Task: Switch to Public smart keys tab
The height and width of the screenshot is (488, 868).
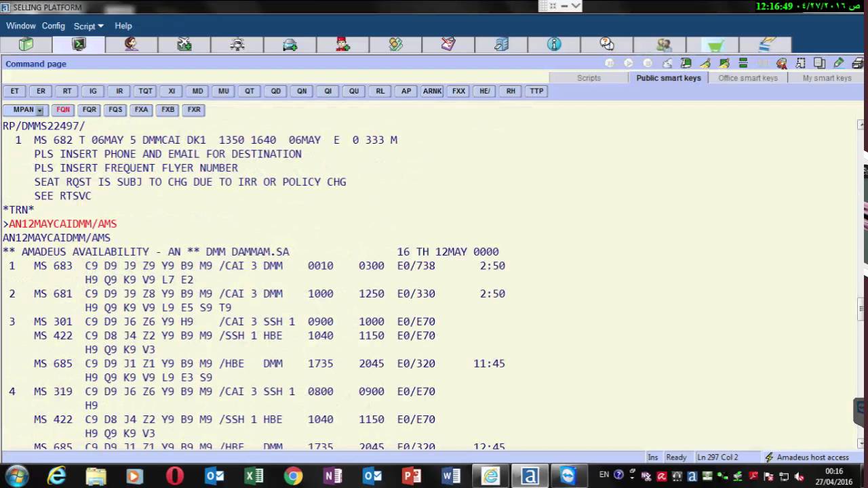Action: pos(669,78)
